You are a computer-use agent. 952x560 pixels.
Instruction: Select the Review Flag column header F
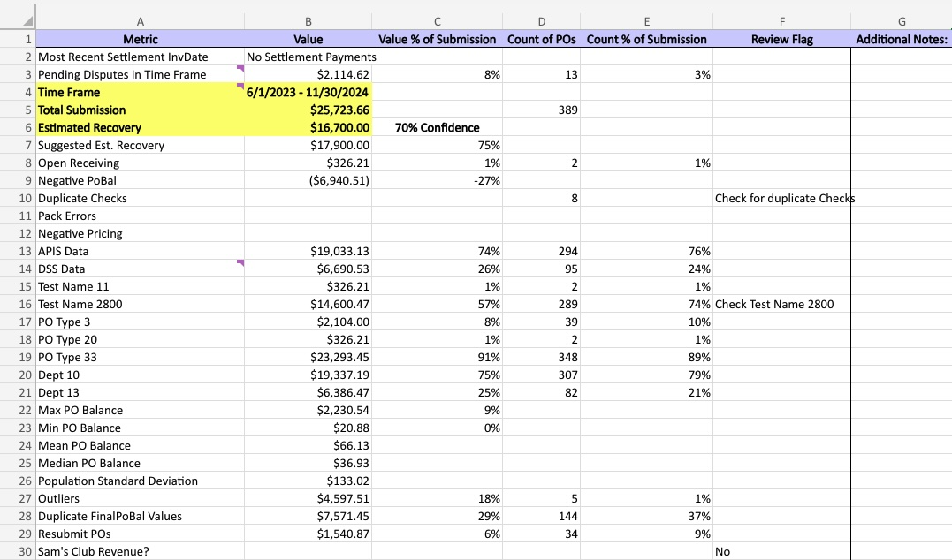pos(781,20)
